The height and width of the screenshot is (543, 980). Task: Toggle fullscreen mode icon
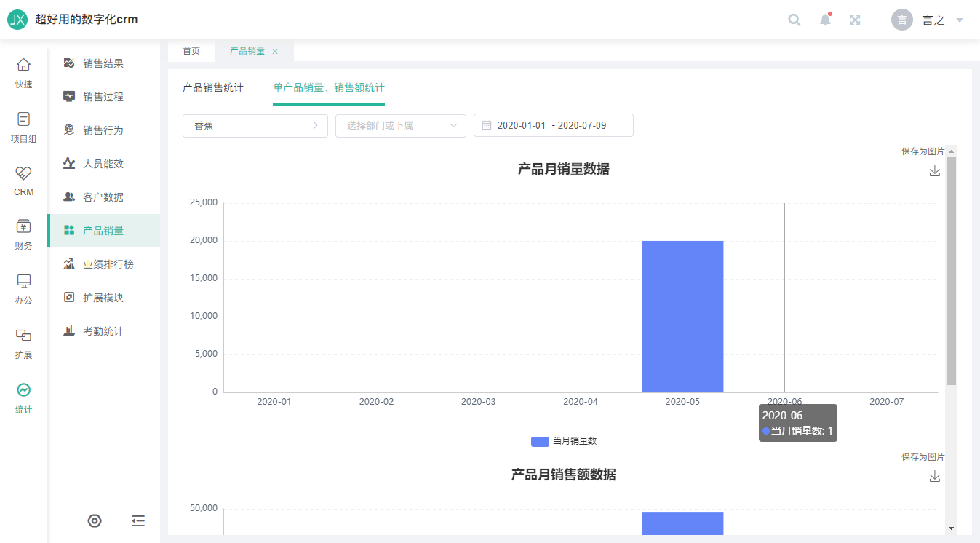(x=856, y=20)
